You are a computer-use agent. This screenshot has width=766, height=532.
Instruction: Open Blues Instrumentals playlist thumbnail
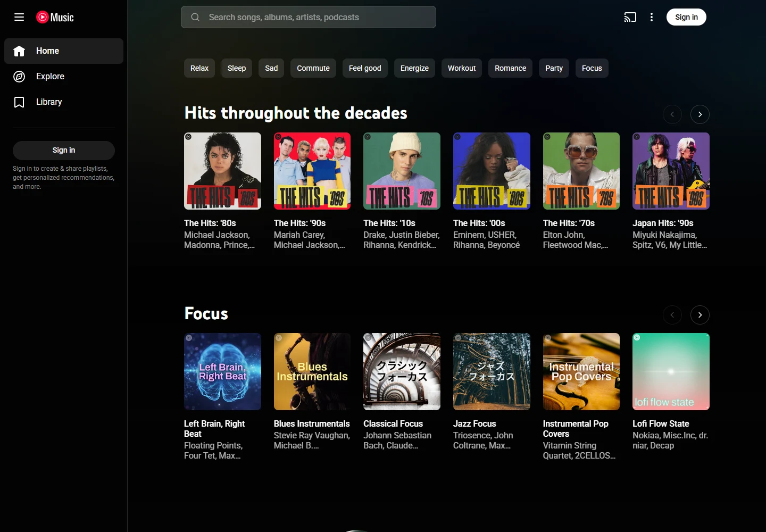tap(312, 371)
